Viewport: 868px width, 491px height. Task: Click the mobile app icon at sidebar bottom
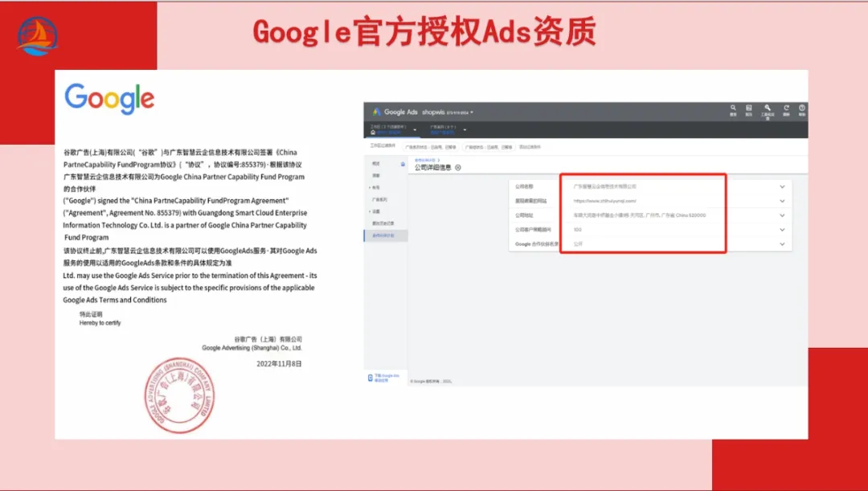tap(371, 378)
